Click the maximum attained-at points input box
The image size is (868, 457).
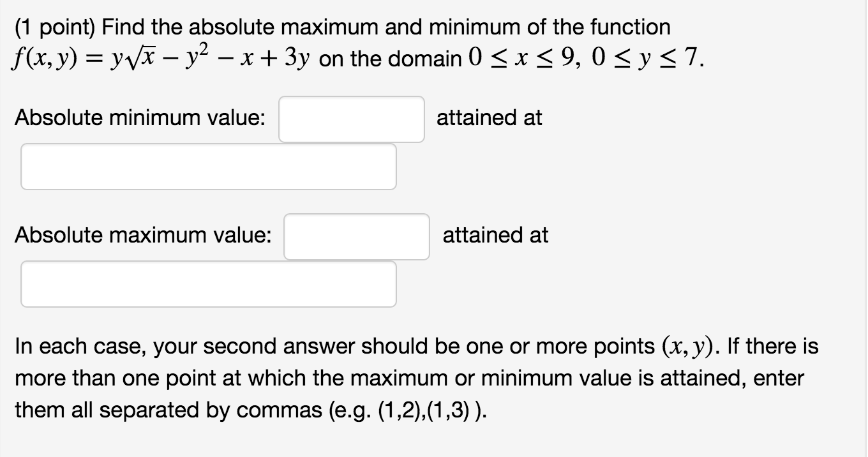coord(209,283)
